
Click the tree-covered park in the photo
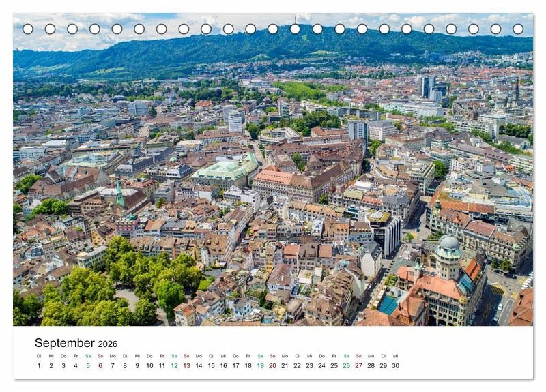116,286
